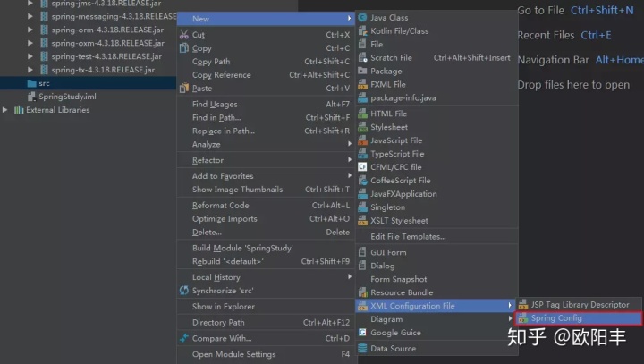Screen dimensions: 644x364
Task: Select Find Usages
Action: click(x=266, y=105)
